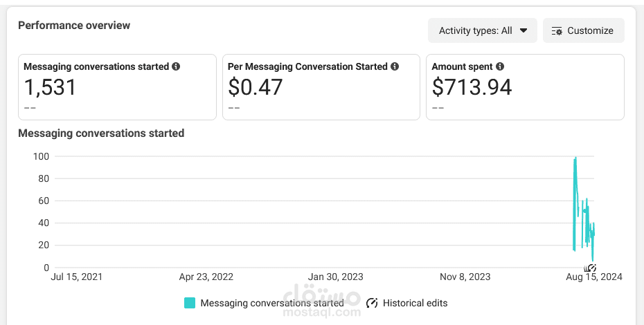644x325 pixels.
Task: Select the Messaging conversations started metric card
Action: [x=118, y=87]
